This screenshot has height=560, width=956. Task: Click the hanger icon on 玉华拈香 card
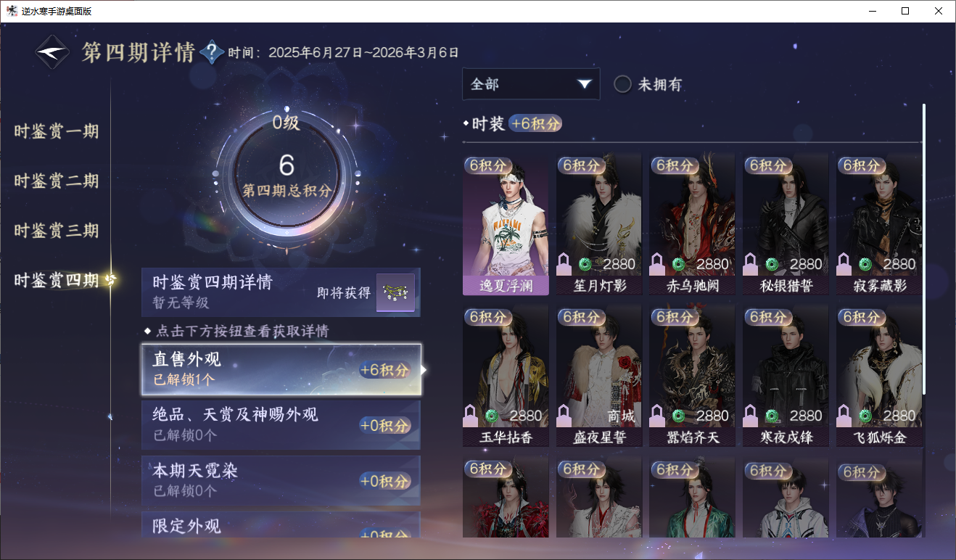click(x=471, y=416)
